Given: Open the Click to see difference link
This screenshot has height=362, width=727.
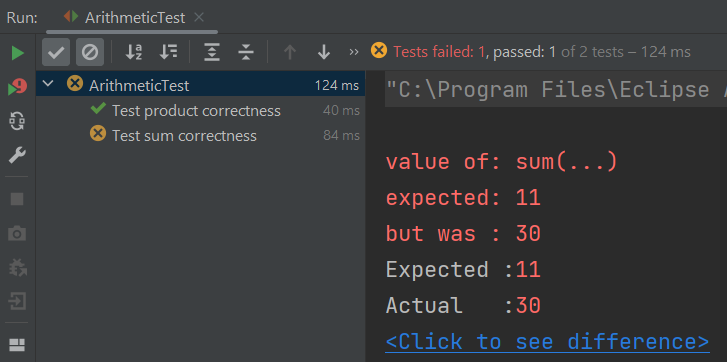Looking at the screenshot, I should click(x=548, y=342).
